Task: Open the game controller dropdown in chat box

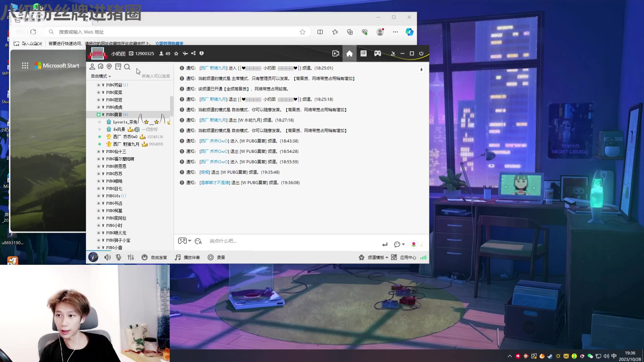Action: pyautogui.click(x=184, y=241)
